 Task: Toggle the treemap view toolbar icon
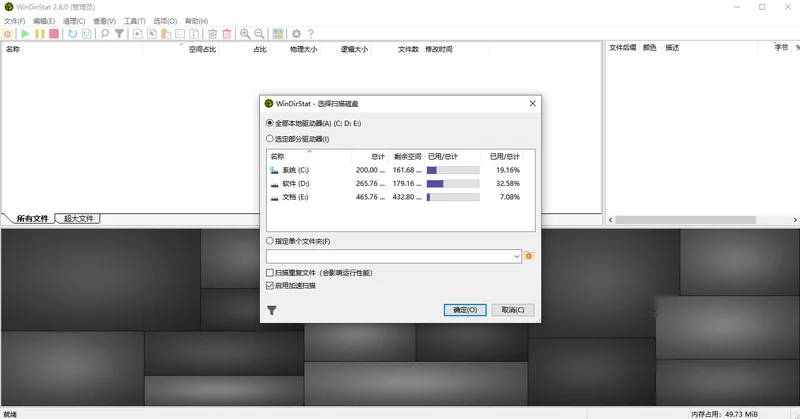tap(278, 34)
